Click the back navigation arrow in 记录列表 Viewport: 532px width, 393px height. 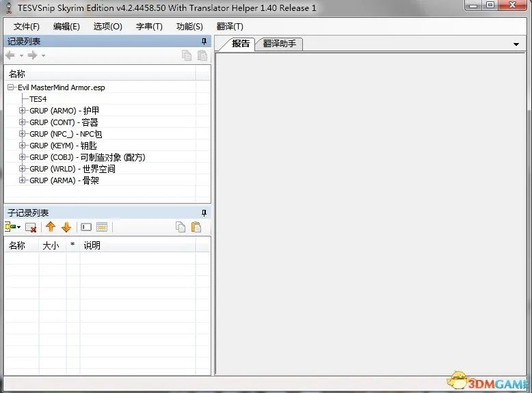pyautogui.click(x=11, y=55)
